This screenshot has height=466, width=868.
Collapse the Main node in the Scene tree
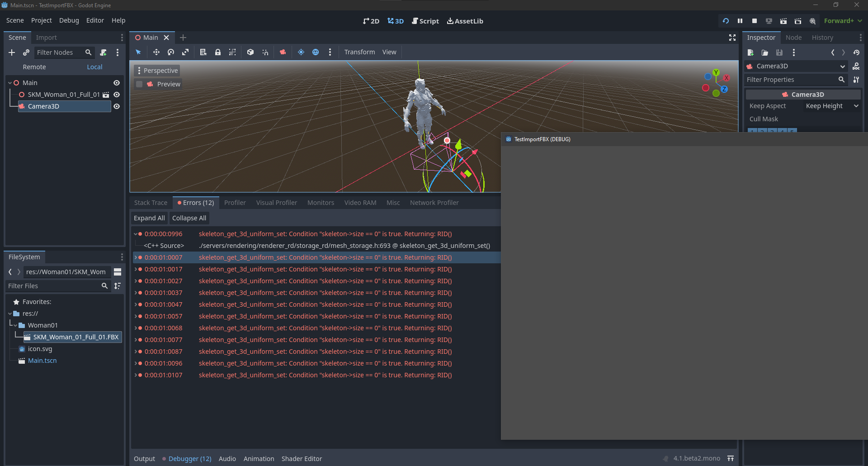9,82
